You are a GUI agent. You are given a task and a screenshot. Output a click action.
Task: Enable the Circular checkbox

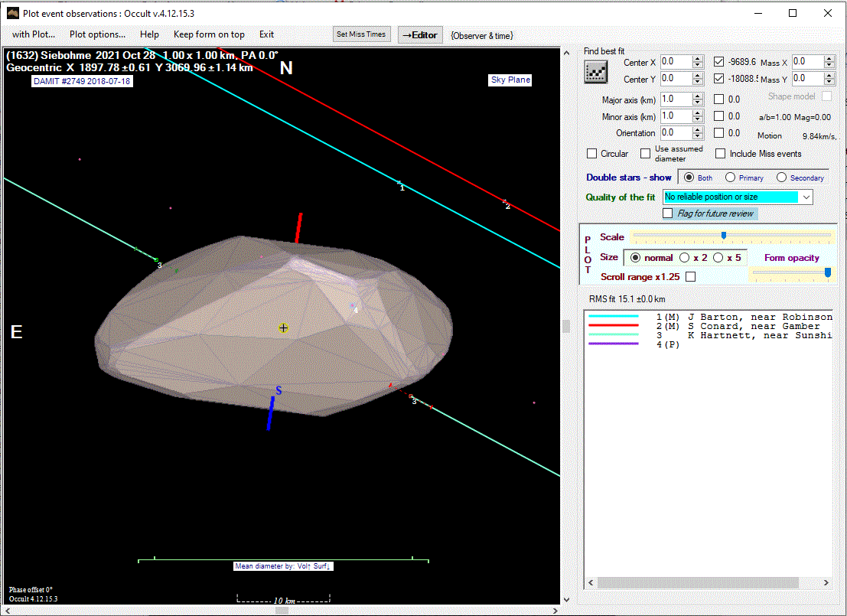[x=591, y=154]
